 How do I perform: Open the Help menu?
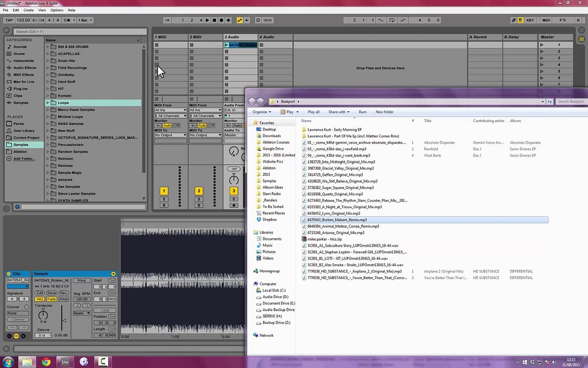[71, 10]
